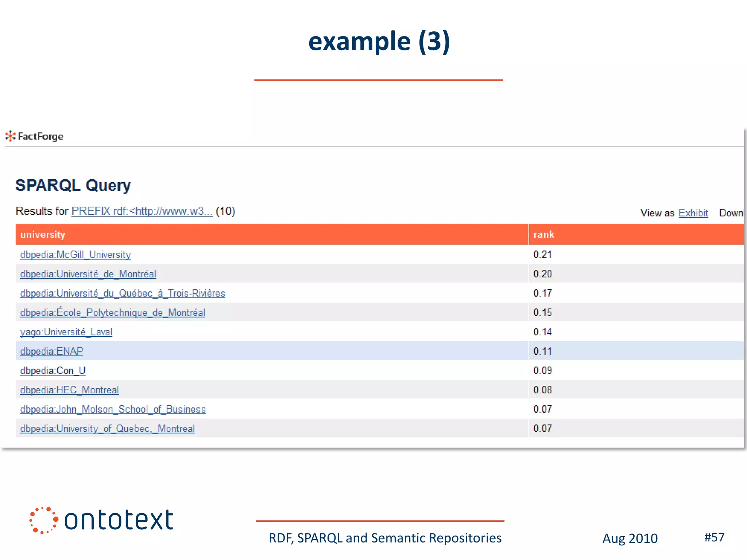Open yago:Université_Laval link
This screenshot has width=747, height=560.
click(66, 332)
